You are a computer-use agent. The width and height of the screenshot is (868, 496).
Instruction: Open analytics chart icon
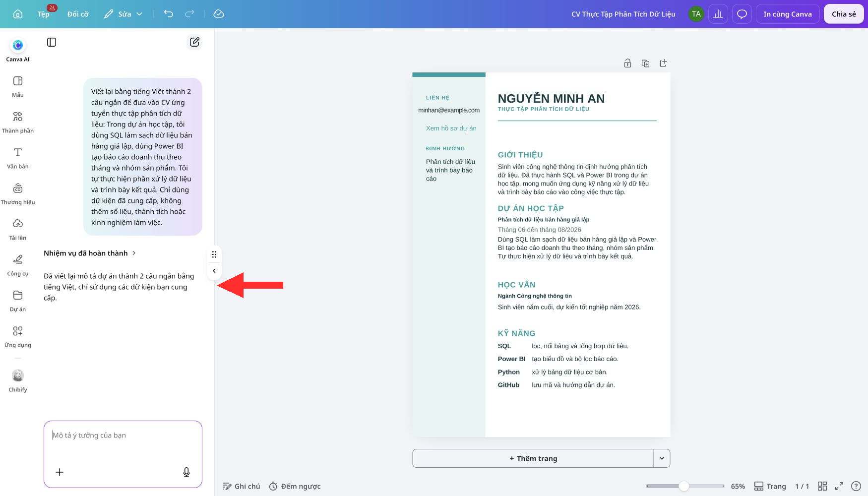[x=718, y=14]
